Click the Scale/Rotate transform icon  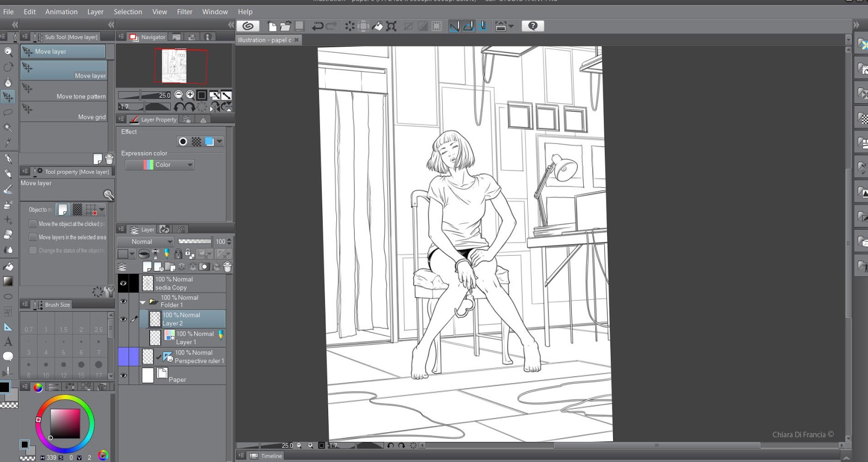click(391, 26)
